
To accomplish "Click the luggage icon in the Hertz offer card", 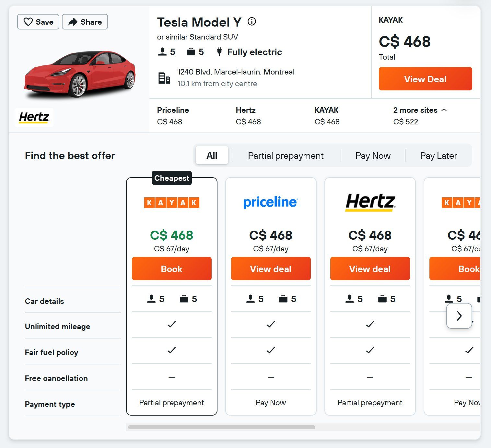I will [x=382, y=299].
